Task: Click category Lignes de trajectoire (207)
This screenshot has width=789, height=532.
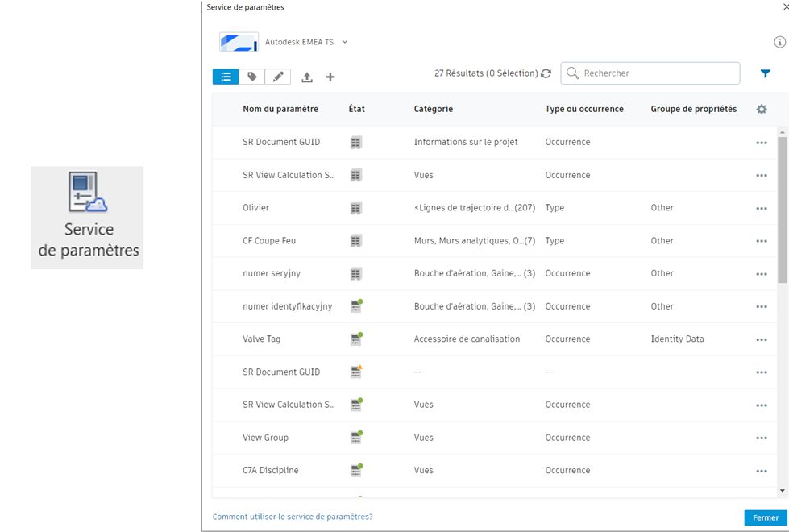Action: coord(475,207)
